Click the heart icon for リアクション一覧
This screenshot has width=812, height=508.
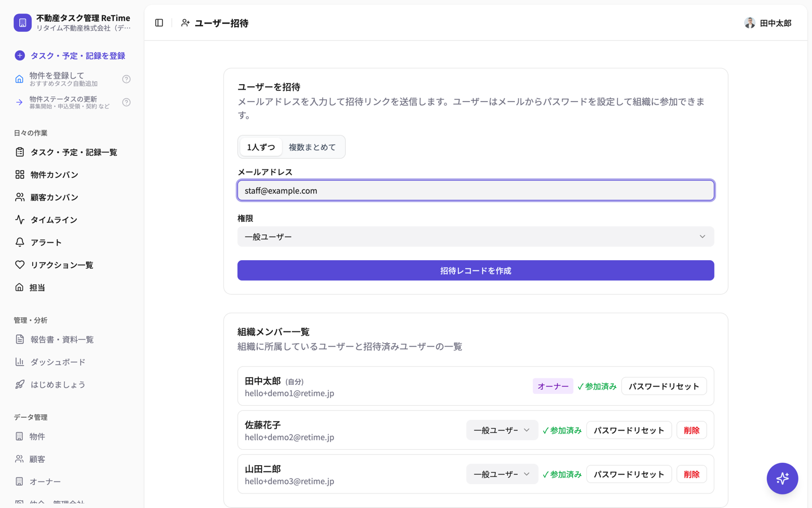(20, 265)
